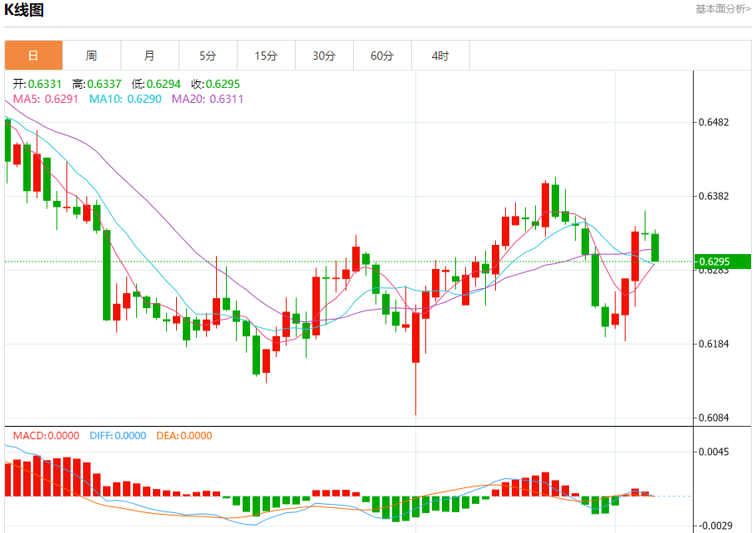Open the 基本面分析 link
Screen dimensions: 756x533
point(723,9)
